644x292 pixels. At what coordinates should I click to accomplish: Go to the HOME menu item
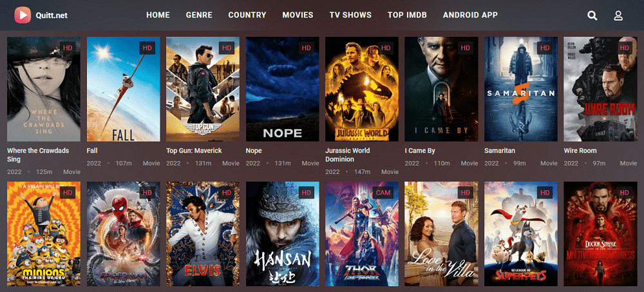pyautogui.click(x=158, y=15)
